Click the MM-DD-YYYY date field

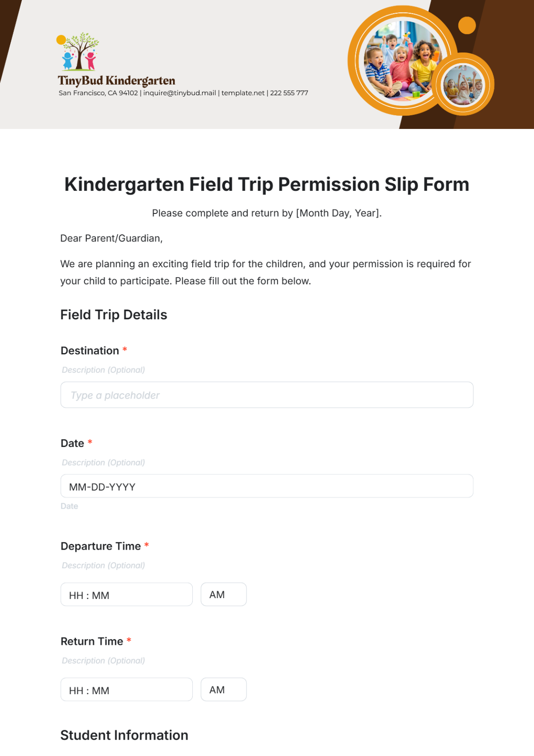(267, 486)
